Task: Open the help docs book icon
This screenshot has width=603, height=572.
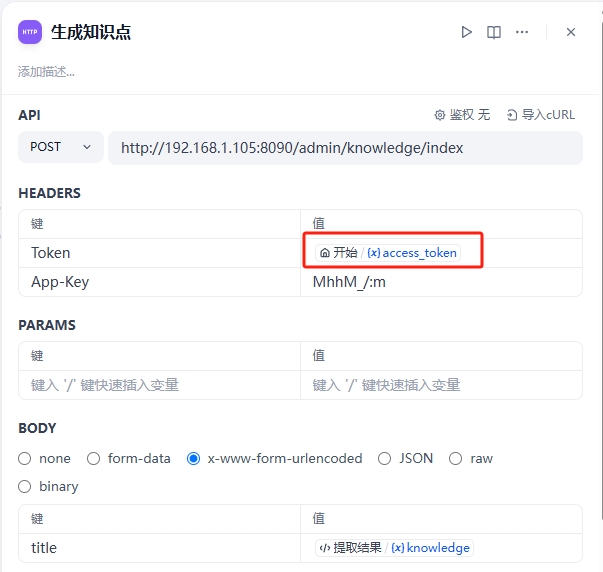Action: coord(494,32)
